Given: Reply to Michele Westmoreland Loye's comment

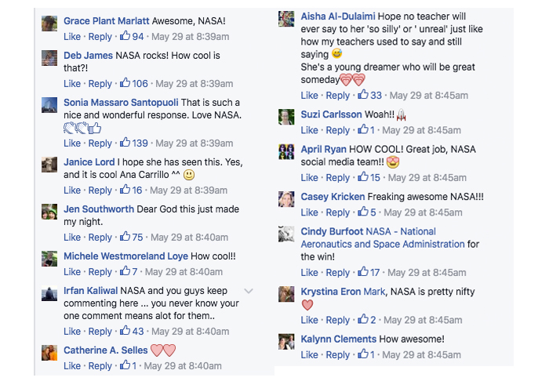Looking at the screenshot, I should pos(100,271).
